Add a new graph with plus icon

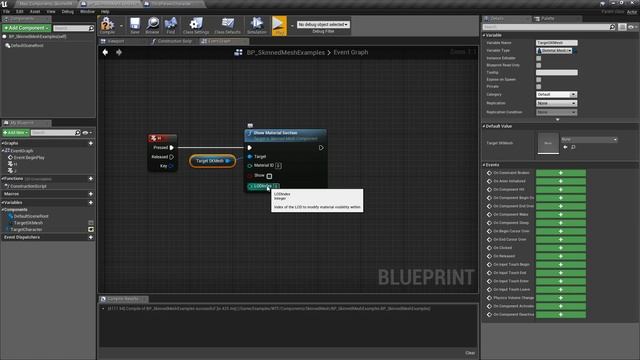point(91,143)
